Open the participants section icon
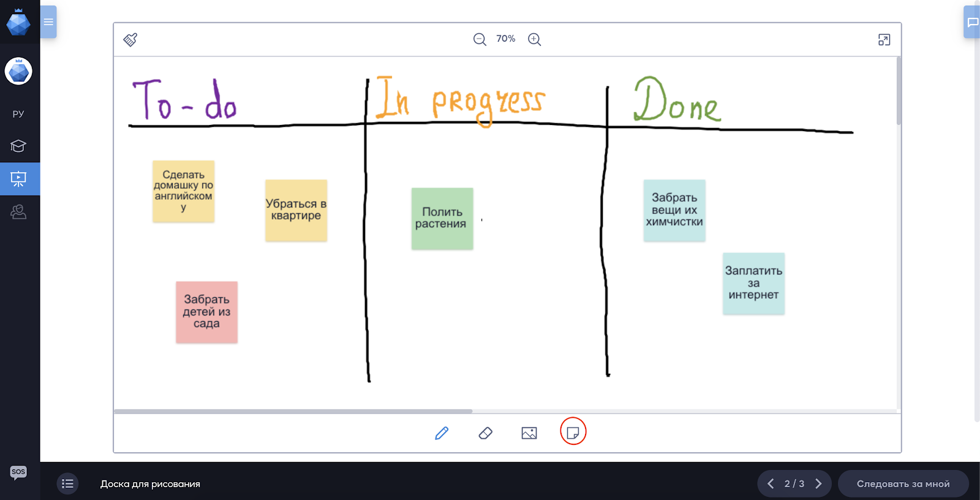This screenshot has width=980, height=500. (x=18, y=212)
